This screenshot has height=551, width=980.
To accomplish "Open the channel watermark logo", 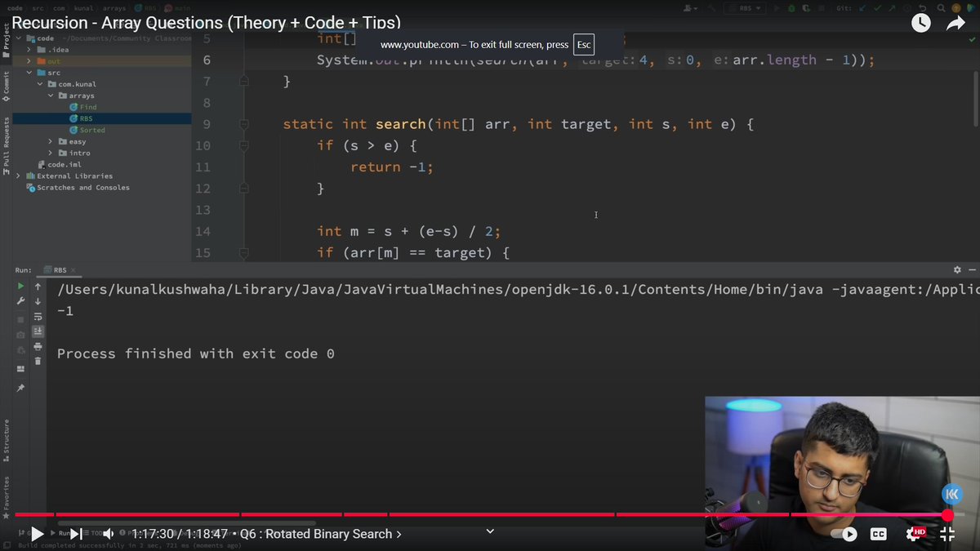I will [x=952, y=494].
